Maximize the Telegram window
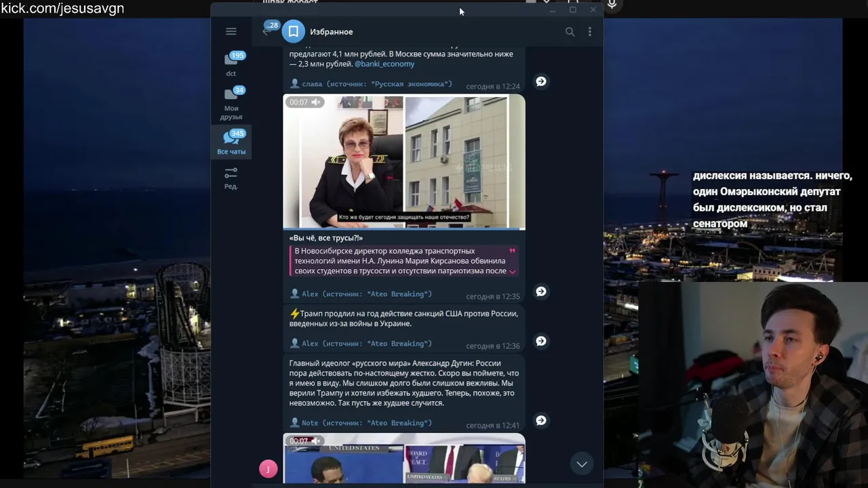 (573, 10)
